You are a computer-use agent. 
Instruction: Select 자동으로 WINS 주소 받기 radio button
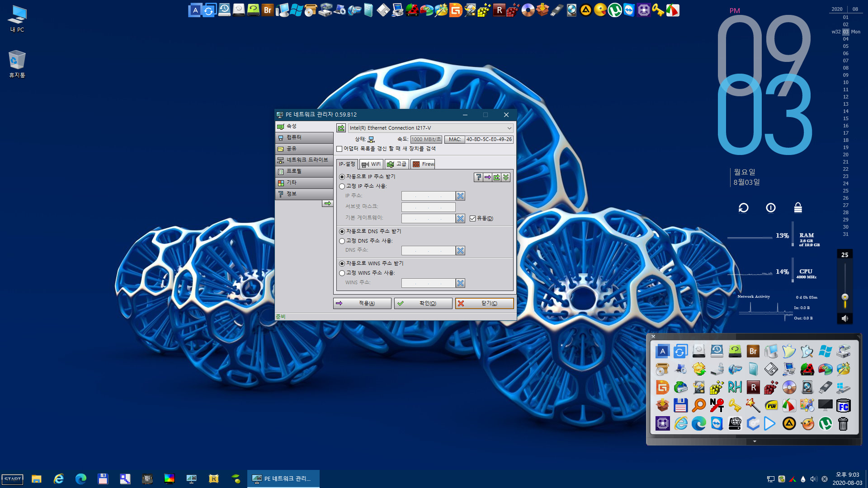(x=342, y=264)
